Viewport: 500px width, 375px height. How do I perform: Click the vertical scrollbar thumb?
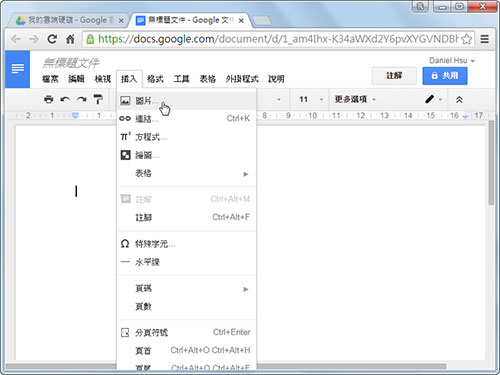click(x=491, y=163)
